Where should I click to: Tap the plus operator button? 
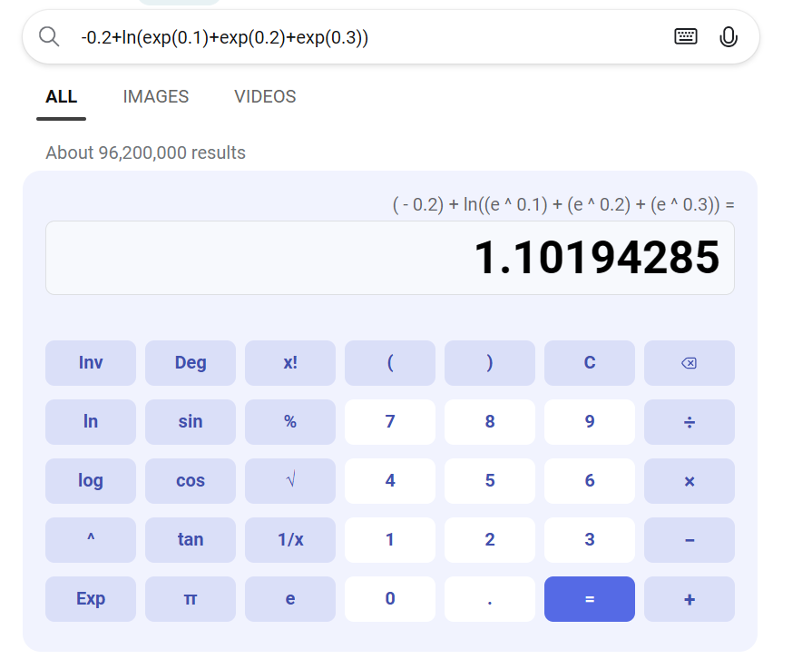690,599
